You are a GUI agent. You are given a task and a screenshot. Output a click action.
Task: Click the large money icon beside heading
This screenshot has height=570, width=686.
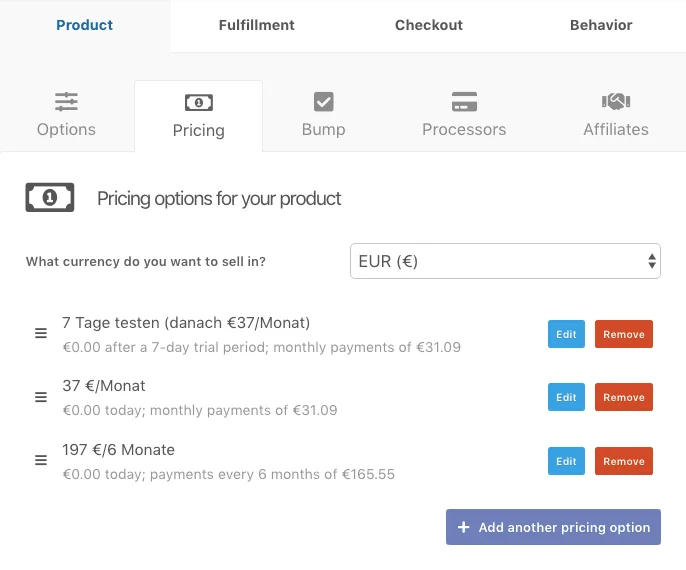pos(50,197)
